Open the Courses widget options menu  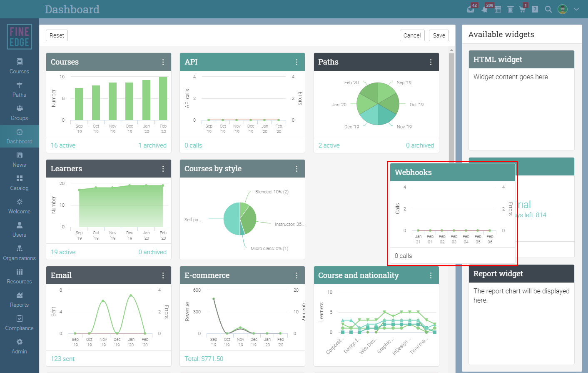point(163,62)
